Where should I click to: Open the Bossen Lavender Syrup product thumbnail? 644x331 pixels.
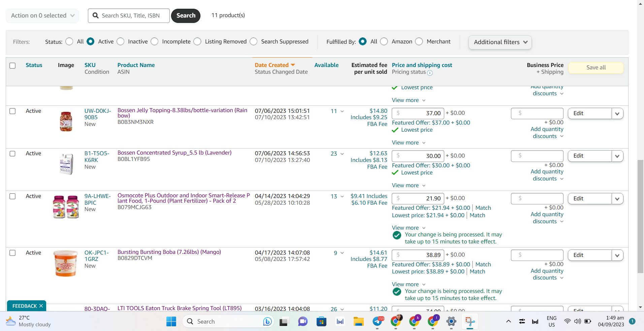pos(66,164)
